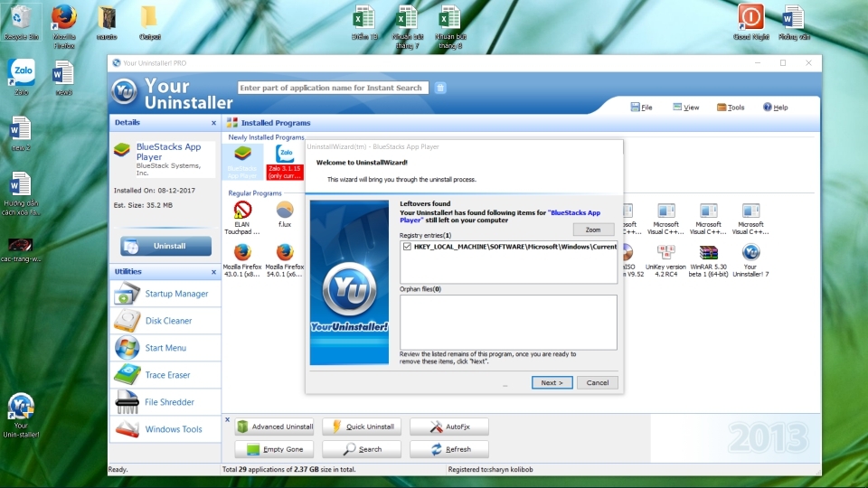Focus the Instant Search input field

[333, 88]
